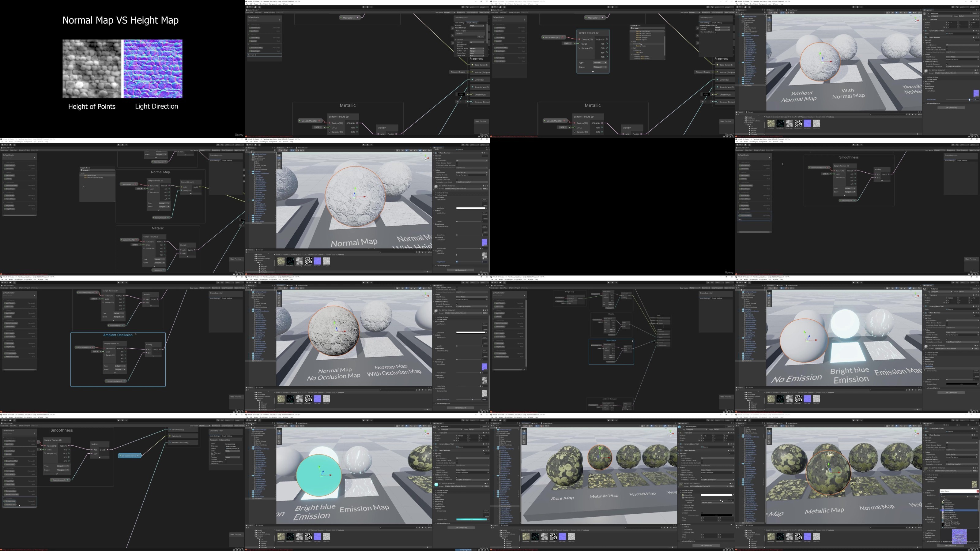This screenshot has width=980, height=551.
Task: Open Tag dropdown in 'Without Normal Map' frame
Action: coord(941,16)
